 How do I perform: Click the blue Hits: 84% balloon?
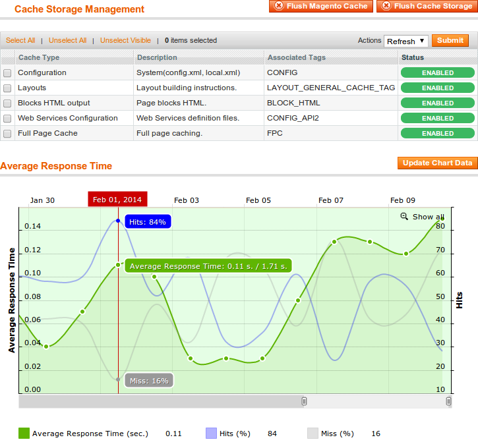(148, 222)
